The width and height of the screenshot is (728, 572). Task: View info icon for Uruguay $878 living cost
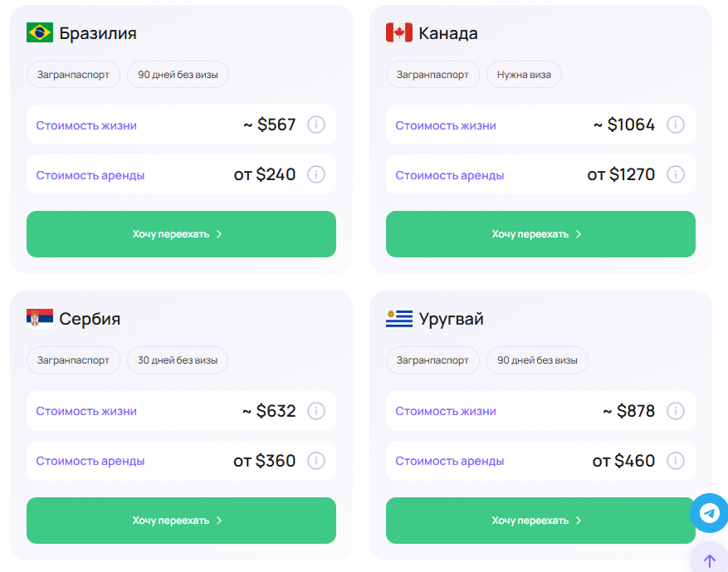pyautogui.click(x=676, y=411)
